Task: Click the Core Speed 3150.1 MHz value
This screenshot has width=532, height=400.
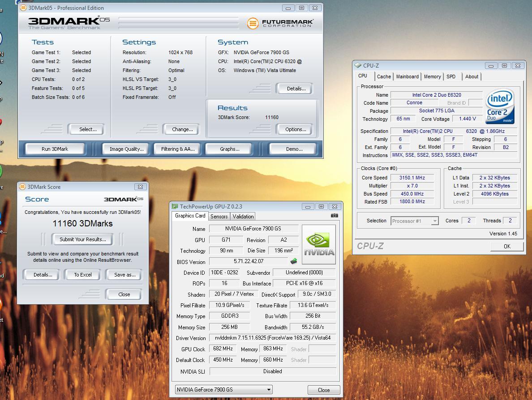Action: click(x=412, y=178)
